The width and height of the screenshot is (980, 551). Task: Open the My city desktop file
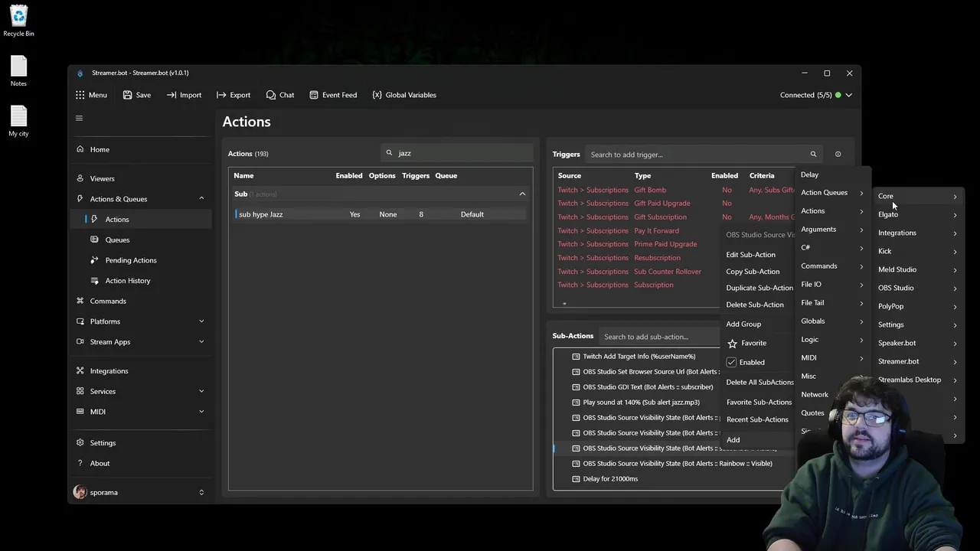18,121
